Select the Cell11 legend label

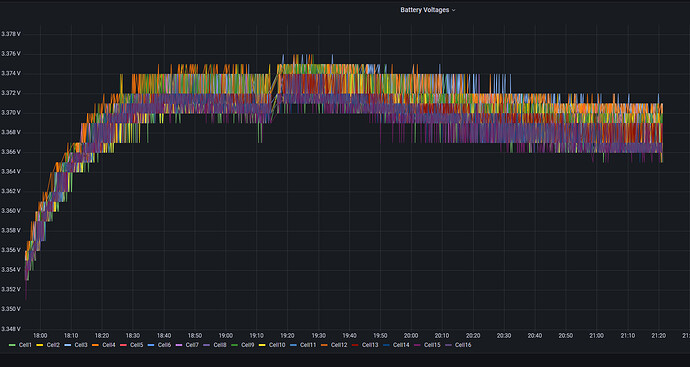pos(308,345)
